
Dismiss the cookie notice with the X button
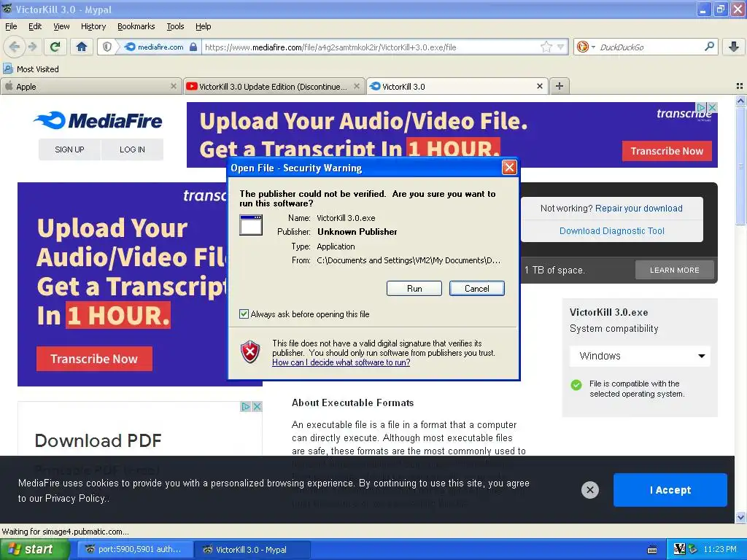(x=589, y=489)
